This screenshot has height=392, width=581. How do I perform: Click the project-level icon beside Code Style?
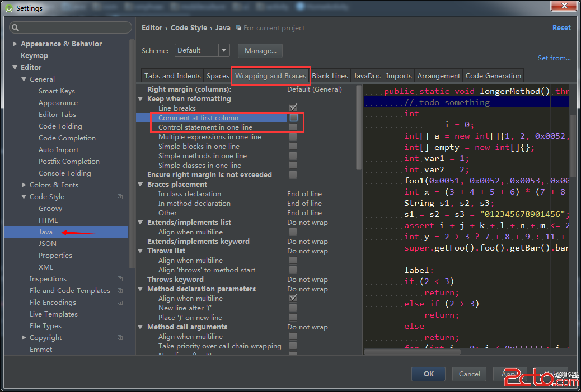pyautogui.click(x=120, y=197)
